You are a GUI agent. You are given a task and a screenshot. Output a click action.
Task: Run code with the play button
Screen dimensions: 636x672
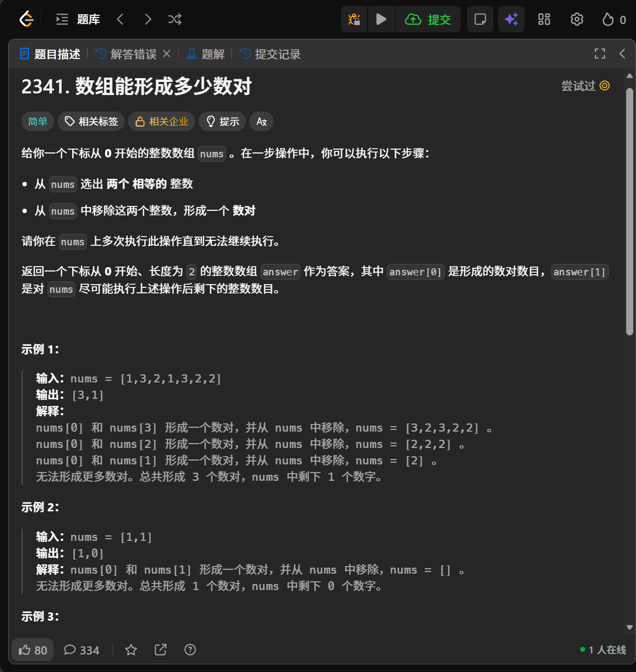coord(381,20)
